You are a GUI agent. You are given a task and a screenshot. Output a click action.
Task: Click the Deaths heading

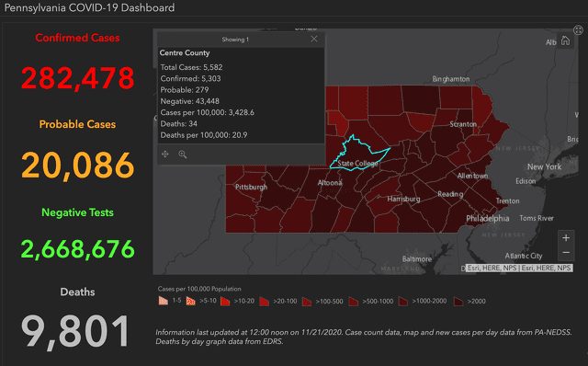pyautogui.click(x=77, y=292)
